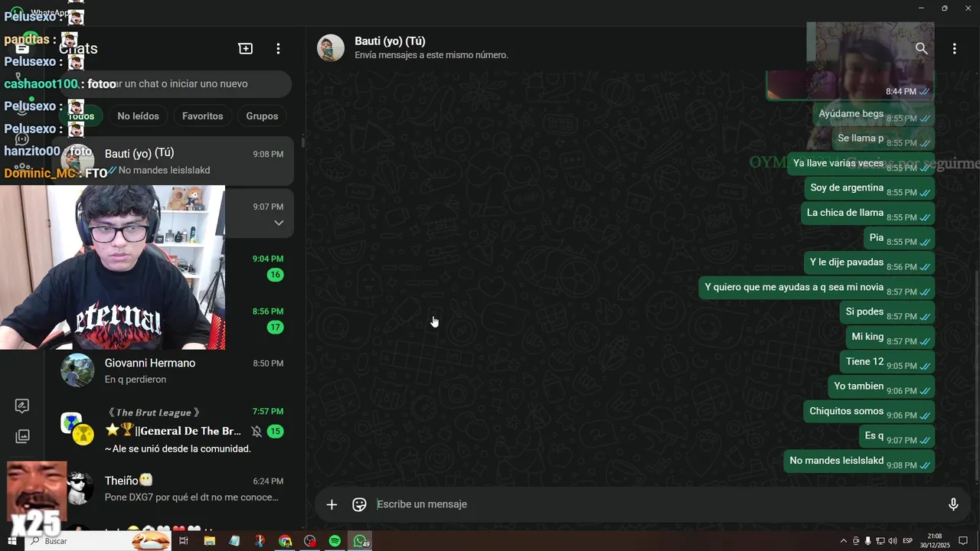
Task: Open Giovanni Hermano's avatar
Action: click(77, 370)
